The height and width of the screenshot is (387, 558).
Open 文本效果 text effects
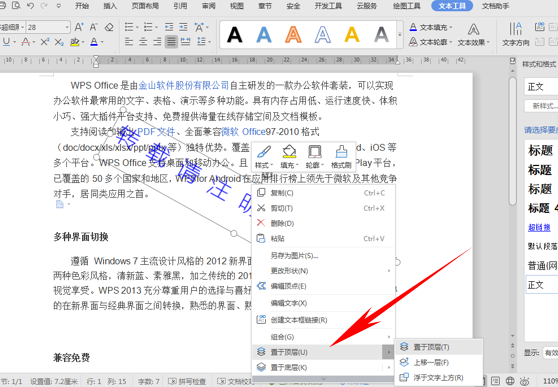473,35
